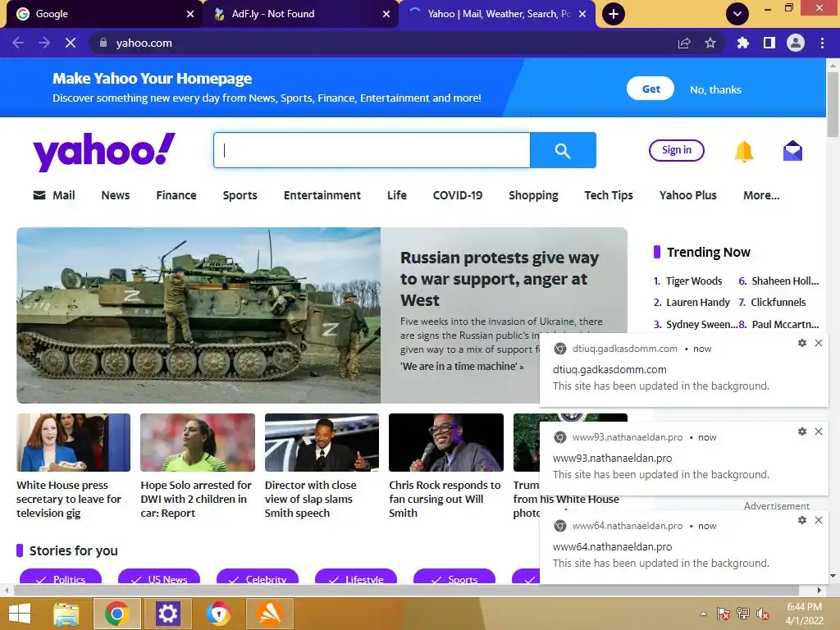
Task: Toggle the US News story filter
Action: pos(159,577)
